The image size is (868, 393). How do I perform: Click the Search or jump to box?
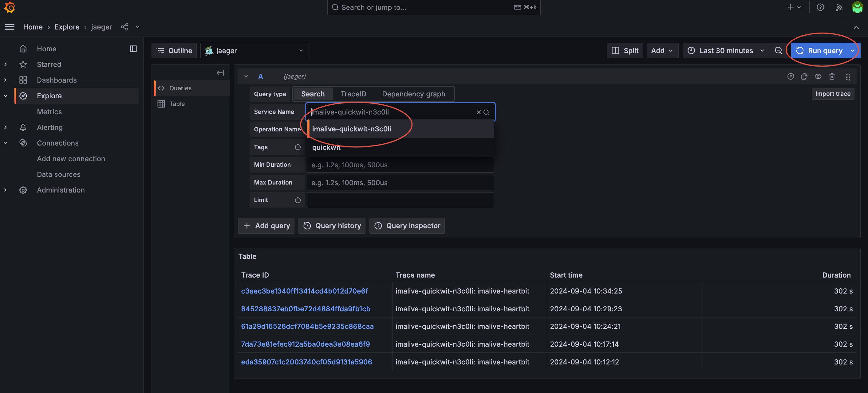click(434, 7)
